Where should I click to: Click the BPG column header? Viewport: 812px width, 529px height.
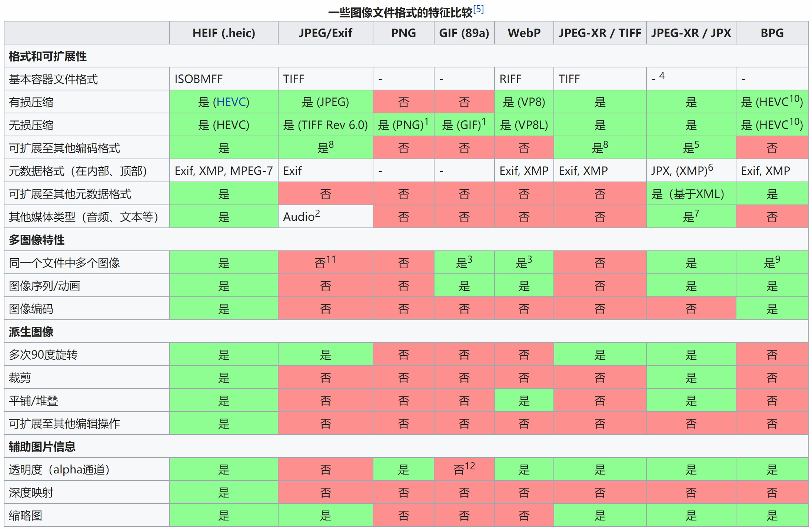(x=772, y=33)
